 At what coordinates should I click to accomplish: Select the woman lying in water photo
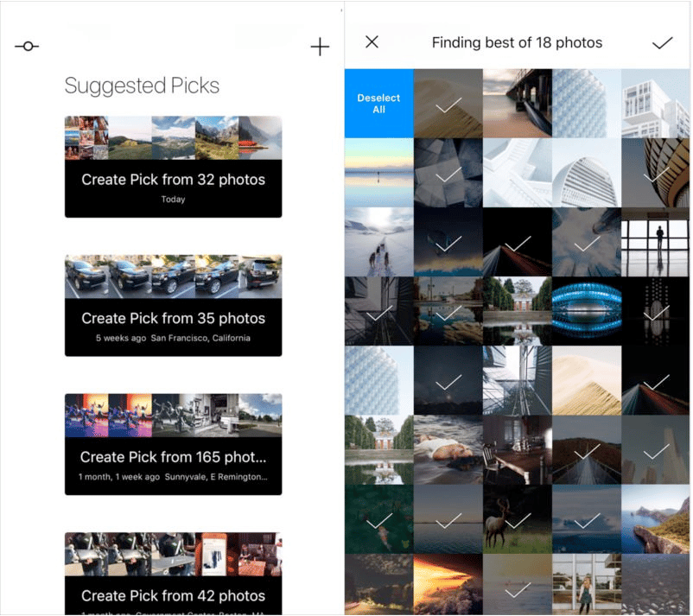(x=448, y=450)
